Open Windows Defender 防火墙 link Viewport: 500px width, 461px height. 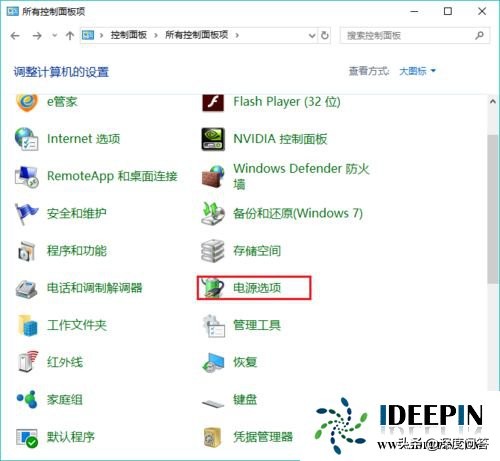[301, 176]
